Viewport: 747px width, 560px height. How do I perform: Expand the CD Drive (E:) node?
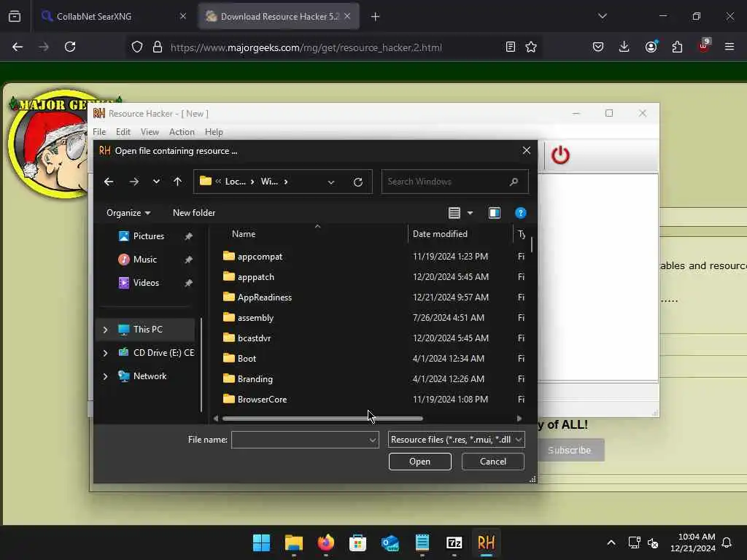click(x=105, y=353)
